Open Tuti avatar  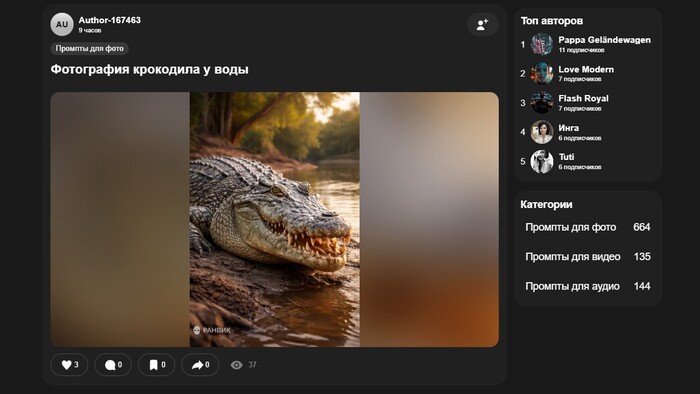[542, 161]
